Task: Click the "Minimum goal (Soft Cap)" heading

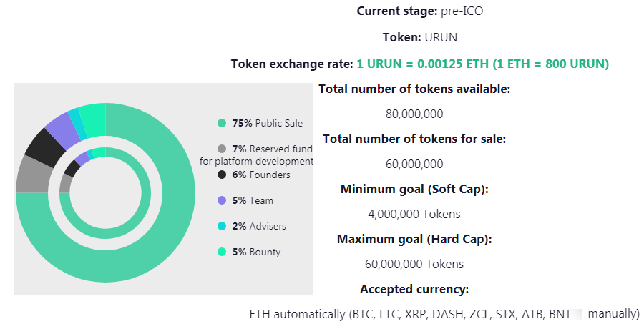Action: pos(414,189)
